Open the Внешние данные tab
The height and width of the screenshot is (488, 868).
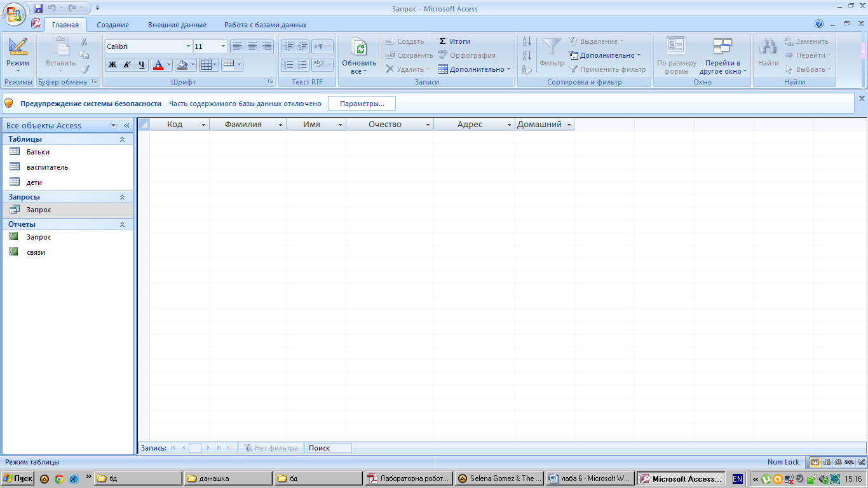177,25
